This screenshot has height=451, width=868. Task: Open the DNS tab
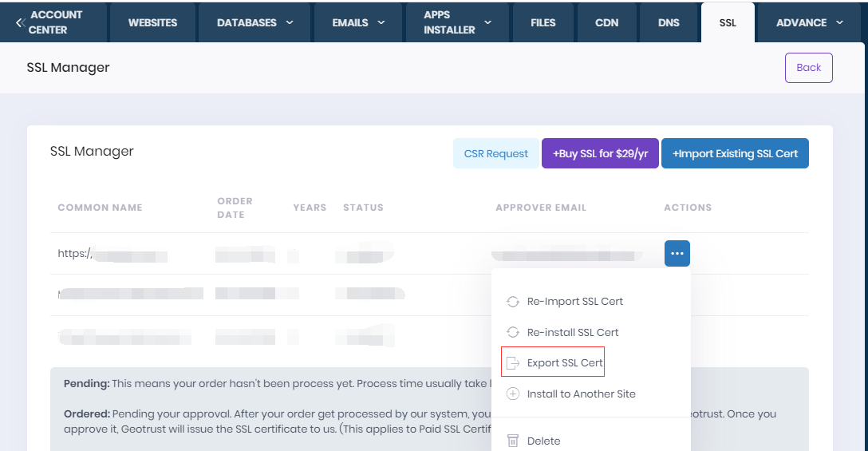point(669,22)
